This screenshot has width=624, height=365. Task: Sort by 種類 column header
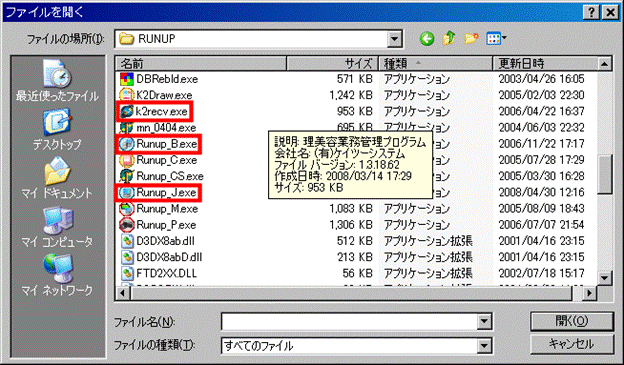[435, 63]
